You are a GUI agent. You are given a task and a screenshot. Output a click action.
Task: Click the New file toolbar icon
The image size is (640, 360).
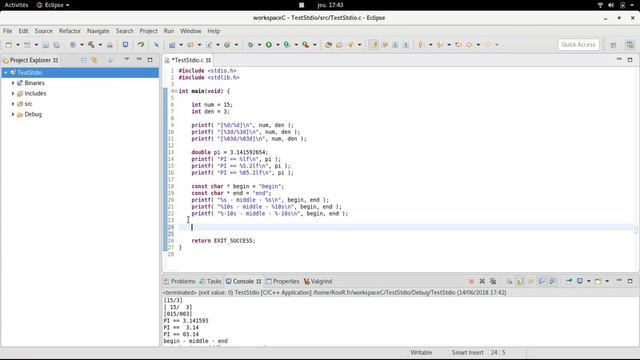pos(9,44)
